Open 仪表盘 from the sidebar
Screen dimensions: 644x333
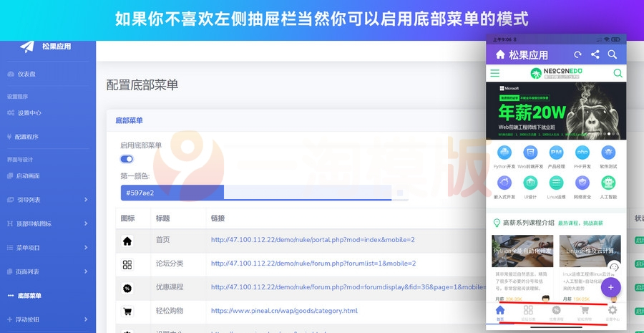pyautogui.click(x=26, y=74)
